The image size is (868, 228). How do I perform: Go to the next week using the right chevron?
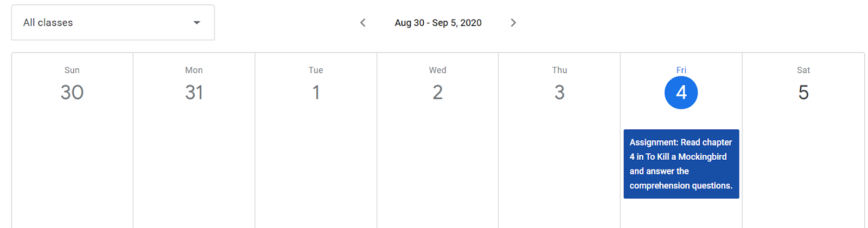click(x=513, y=23)
